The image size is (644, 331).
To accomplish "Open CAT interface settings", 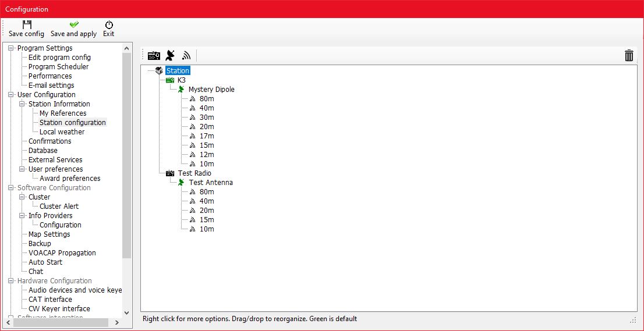I will pos(50,300).
